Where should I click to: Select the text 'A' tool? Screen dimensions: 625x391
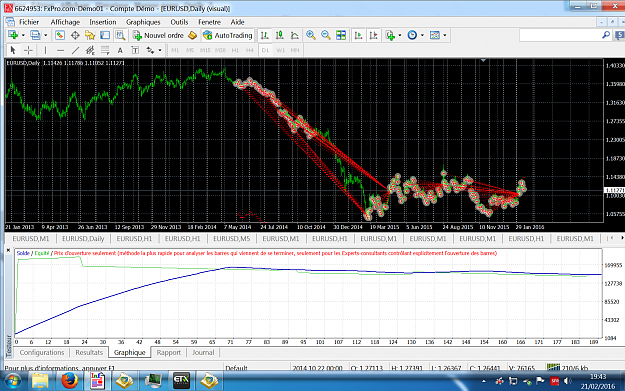pos(120,50)
